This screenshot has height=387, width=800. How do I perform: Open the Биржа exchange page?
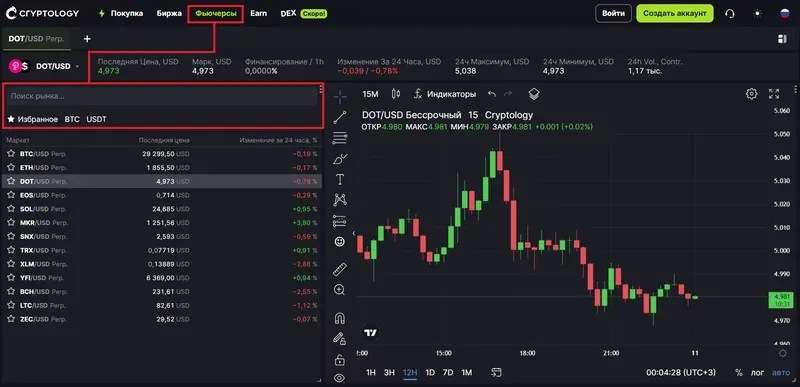(x=169, y=13)
